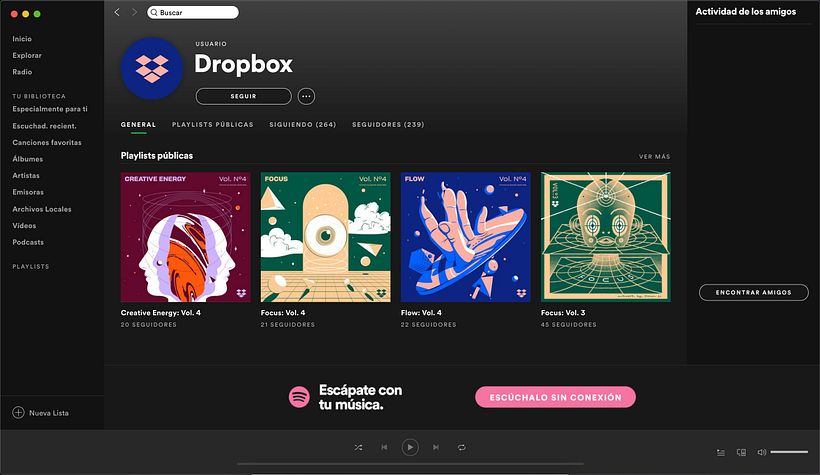Switch to PLAYLISTS PÚBLICAS tab
Image resolution: width=820 pixels, height=475 pixels.
pyautogui.click(x=212, y=125)
